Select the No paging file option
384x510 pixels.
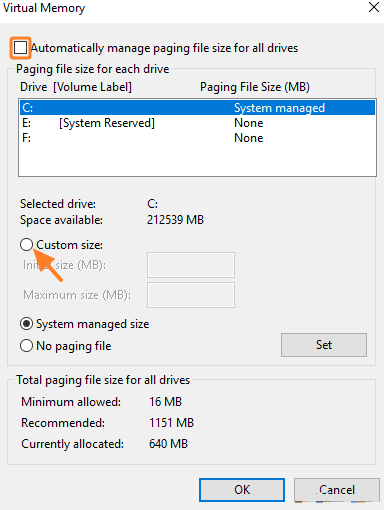(x=26, y=346)
